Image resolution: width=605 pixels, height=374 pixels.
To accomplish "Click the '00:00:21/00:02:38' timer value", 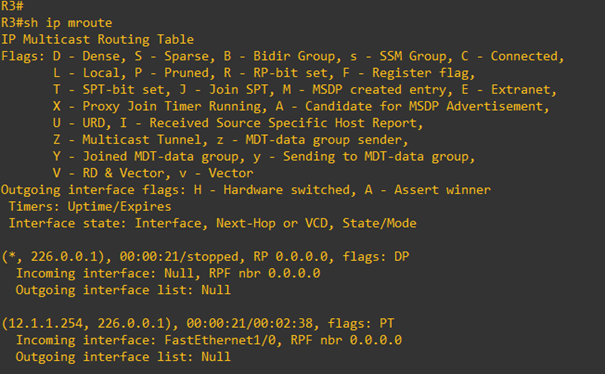I will (250, 323).
